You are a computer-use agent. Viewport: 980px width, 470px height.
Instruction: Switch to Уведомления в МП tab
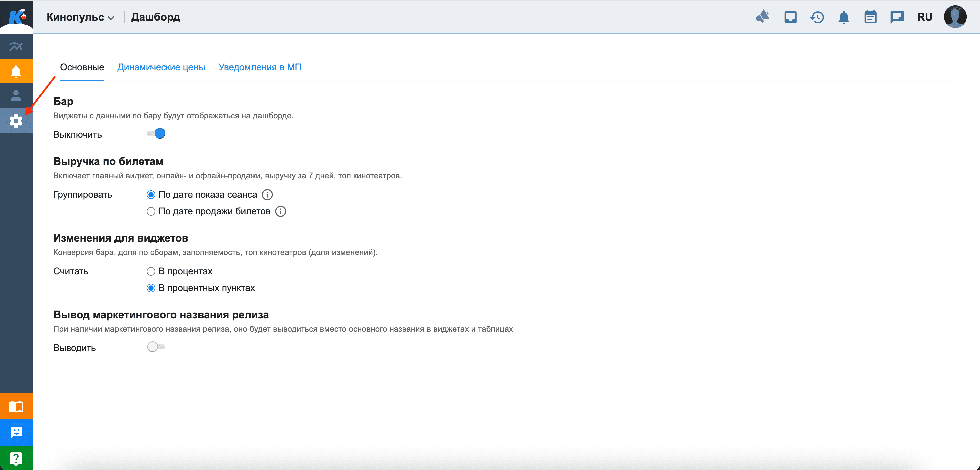[260, 67]
